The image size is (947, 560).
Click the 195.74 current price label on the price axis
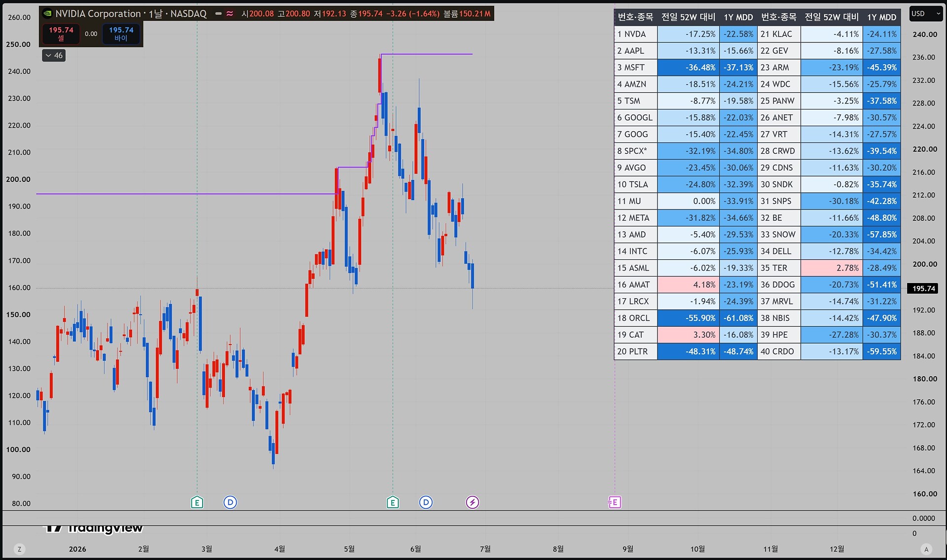[x=923, y=288]
